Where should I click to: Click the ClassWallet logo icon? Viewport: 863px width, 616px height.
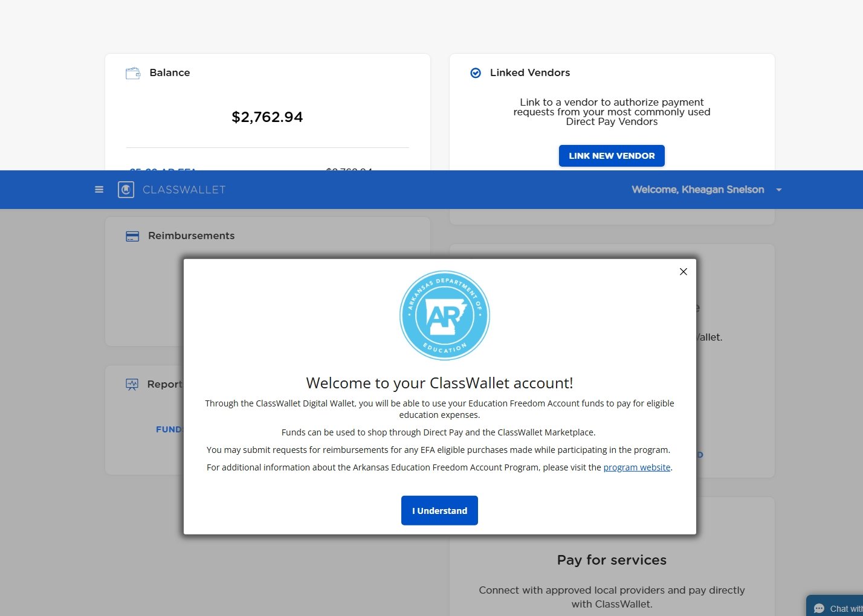click(126, 190)
